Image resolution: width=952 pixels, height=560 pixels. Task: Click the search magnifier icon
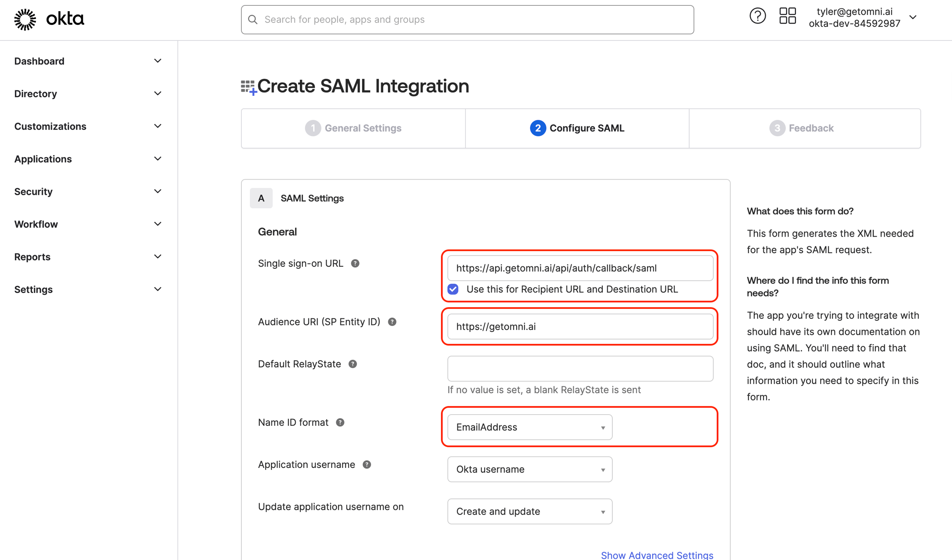tap(252, 19)
